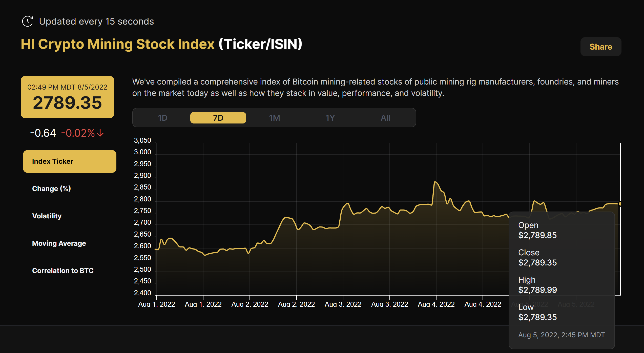This screenshot has width=644, height=353.
Task: Select the 7D time range
Action: coord(218,118)
